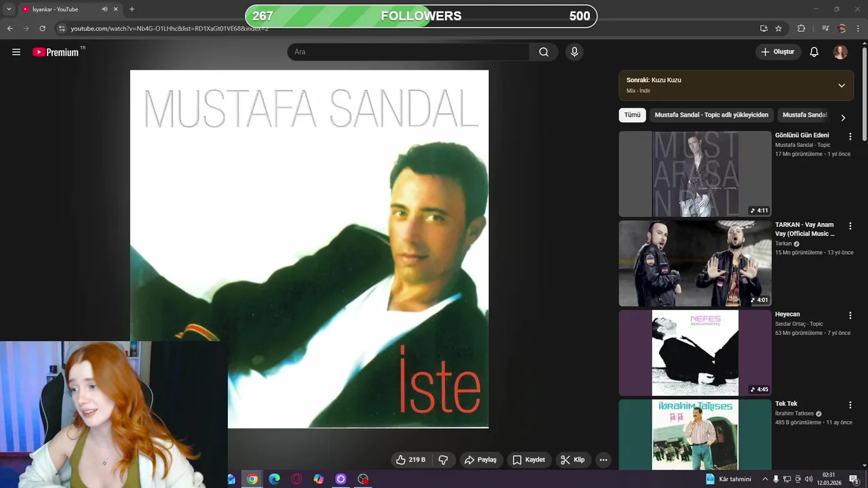
Task: Open more actions ellipsis under video
Action: point(603,460)
